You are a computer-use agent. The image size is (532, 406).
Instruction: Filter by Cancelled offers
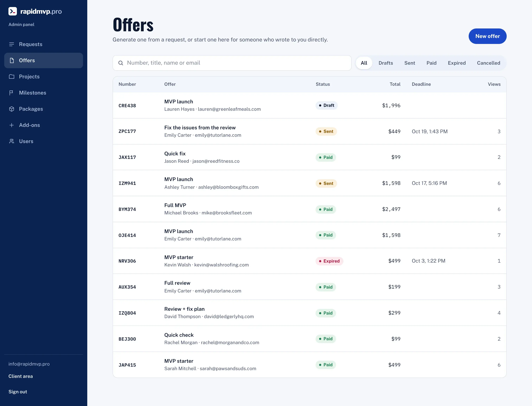pos(488,63)
